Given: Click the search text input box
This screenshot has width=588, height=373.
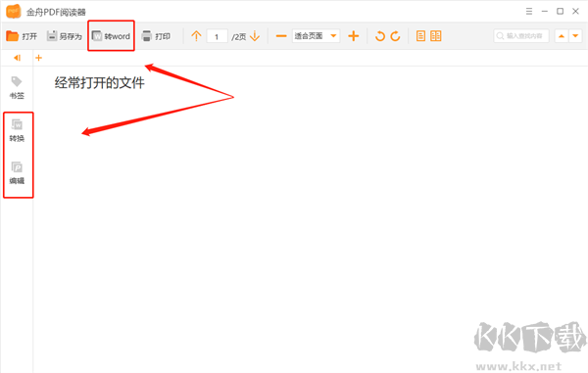Looking at the screenshot, I should 521,36.
